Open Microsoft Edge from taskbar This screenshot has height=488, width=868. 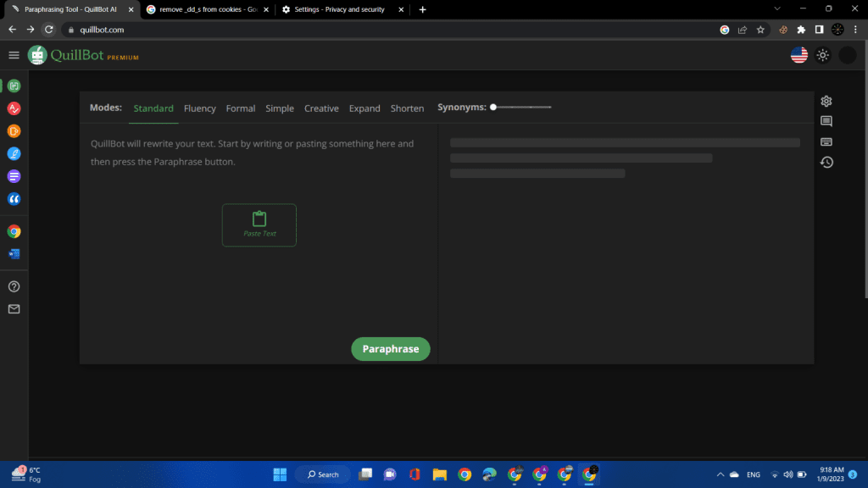(x=489, y=474)
